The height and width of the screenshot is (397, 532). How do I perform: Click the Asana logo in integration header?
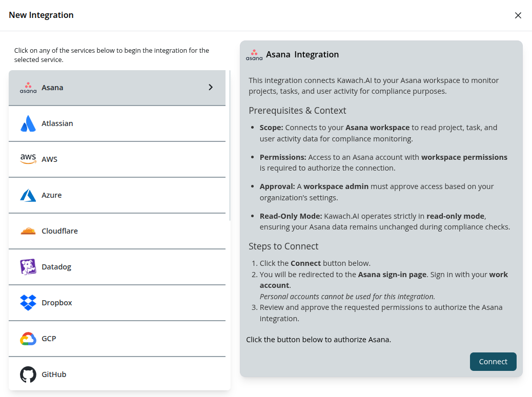(x=254, y=55)
